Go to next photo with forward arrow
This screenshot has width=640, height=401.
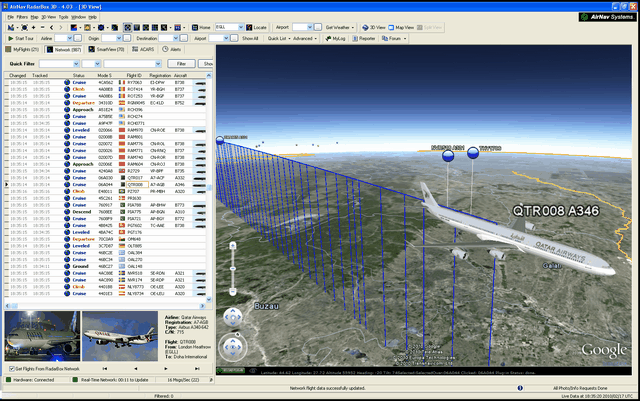166,369
